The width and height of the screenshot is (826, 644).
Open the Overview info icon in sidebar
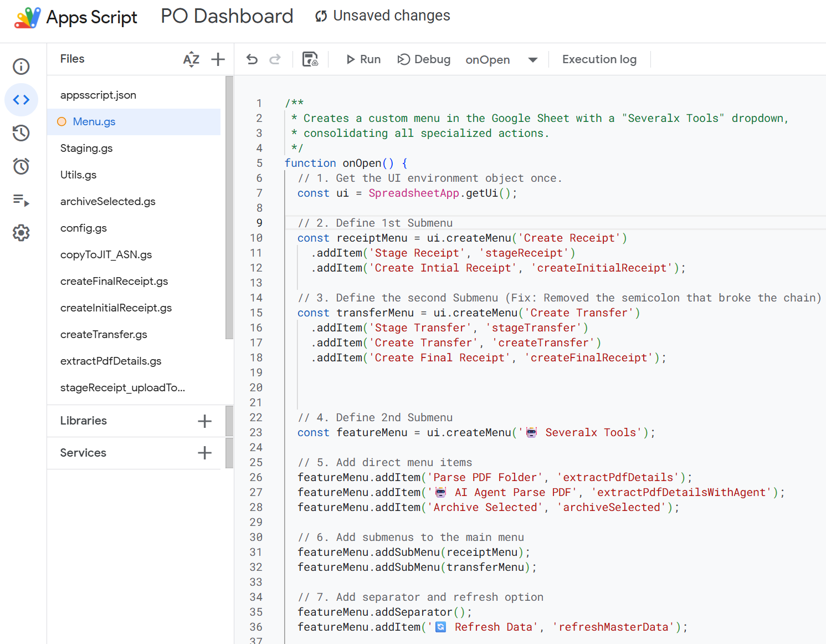pos(21,67)
